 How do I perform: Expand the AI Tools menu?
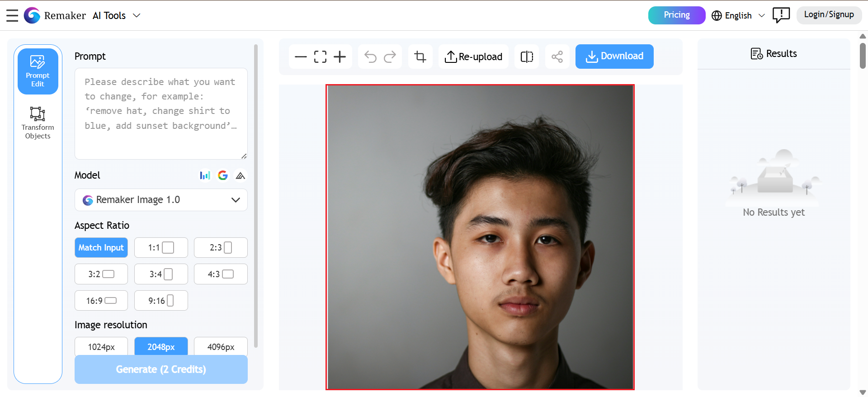(117, 15)
